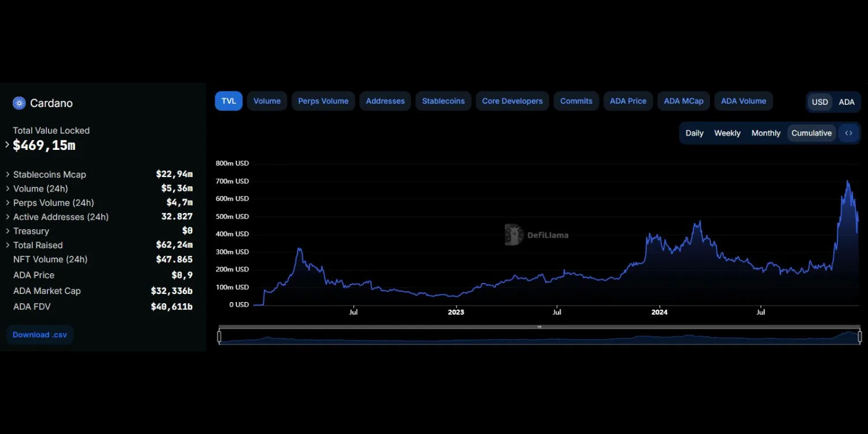Toggle the ADA Volume chart series

click(x=744, y=101)
